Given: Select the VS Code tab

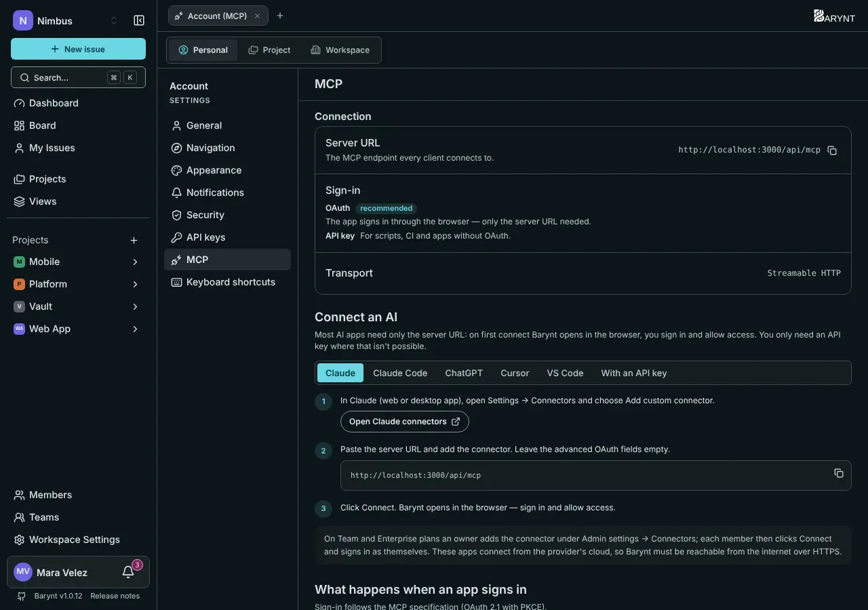Looking at the screenshot, I should (x=565, y=373).
